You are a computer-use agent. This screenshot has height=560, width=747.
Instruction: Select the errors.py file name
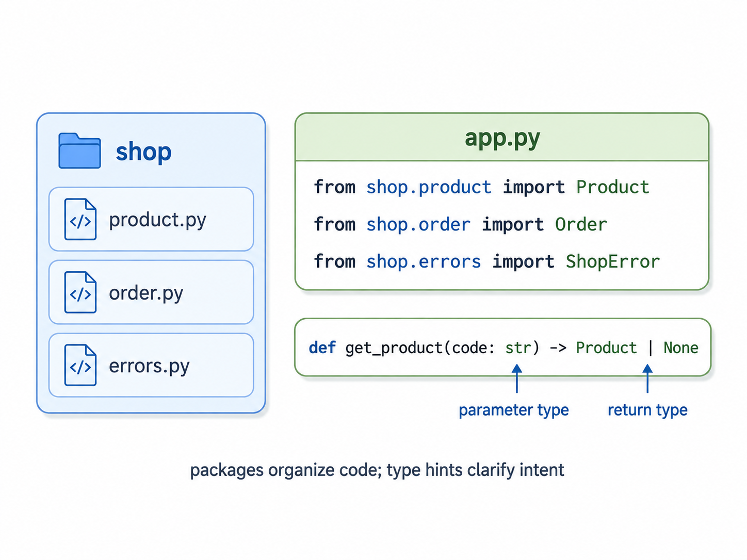149,366
